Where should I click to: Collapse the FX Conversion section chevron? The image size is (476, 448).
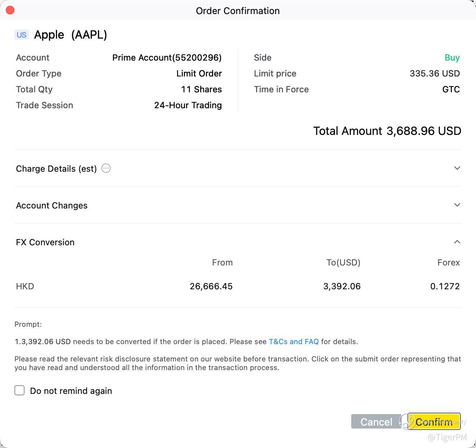[x=457, y=242]
